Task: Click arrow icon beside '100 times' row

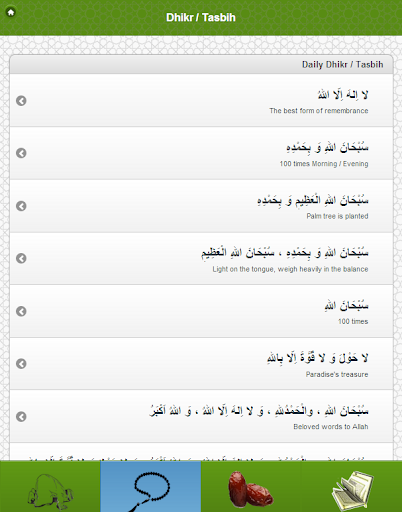Action: click(x=21, y=311)
